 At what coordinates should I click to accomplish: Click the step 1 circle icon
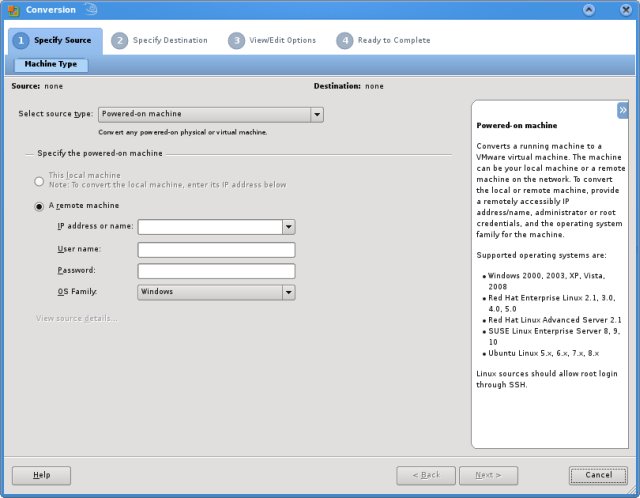(21, 41)
